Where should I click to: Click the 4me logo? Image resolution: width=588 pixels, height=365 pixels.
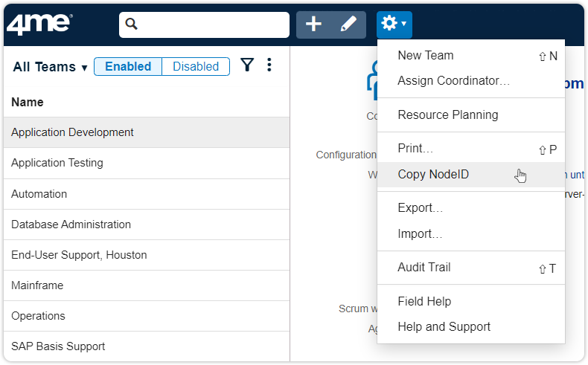pyautogui.click(x=39, y=25)
